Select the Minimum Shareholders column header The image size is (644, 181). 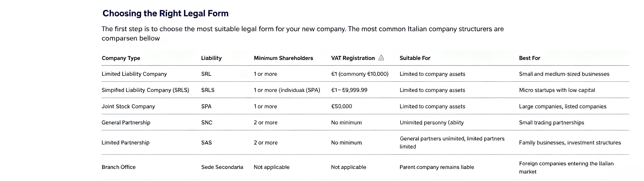pos(283,58)
